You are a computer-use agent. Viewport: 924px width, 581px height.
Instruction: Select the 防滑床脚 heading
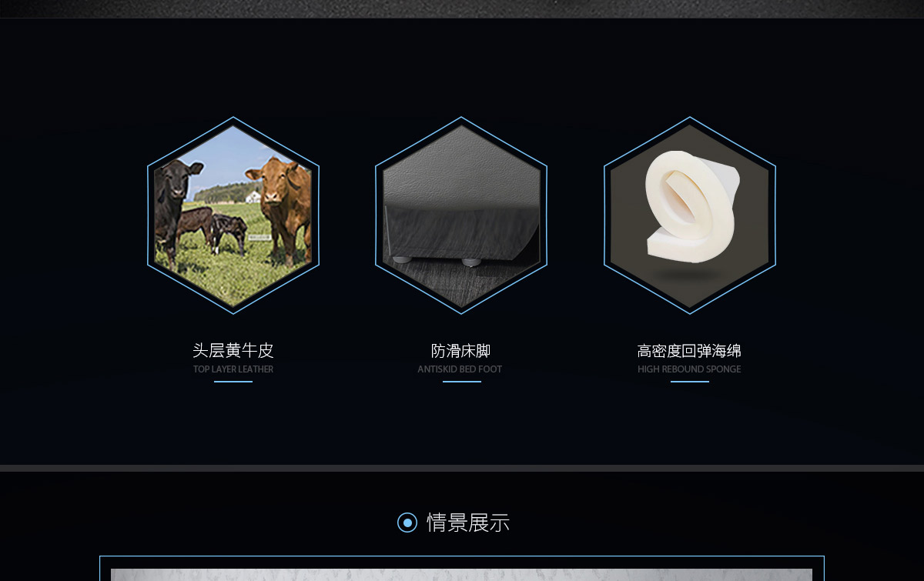[460, 351]
